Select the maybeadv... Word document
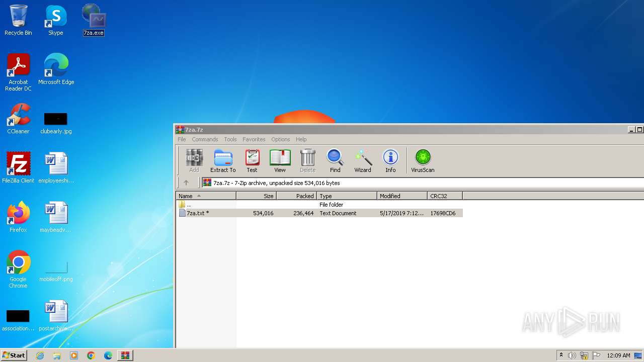Viewport: 644px width, 362px height. 56,217
